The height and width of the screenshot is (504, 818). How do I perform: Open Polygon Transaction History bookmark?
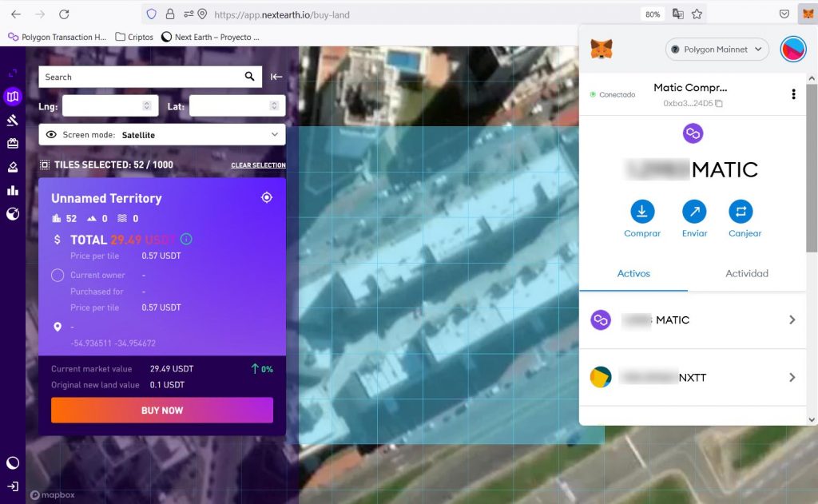point(58,37)
